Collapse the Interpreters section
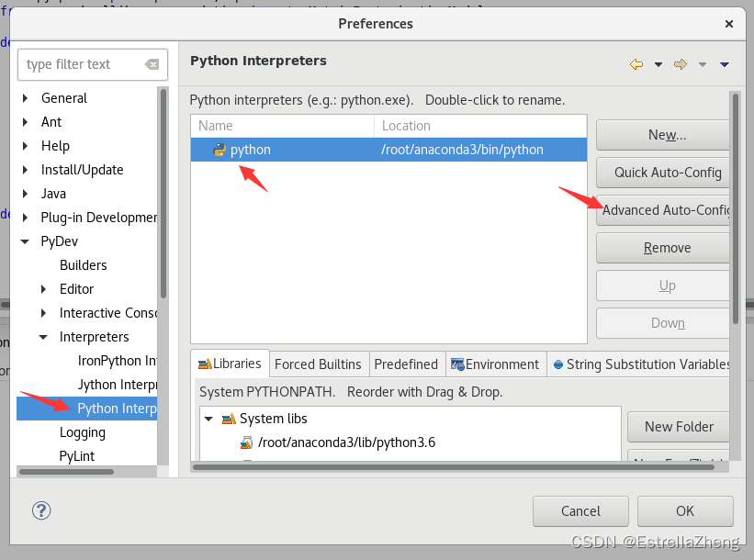Image resolution: width=754 pixels, height=560 pixels. 43,336
